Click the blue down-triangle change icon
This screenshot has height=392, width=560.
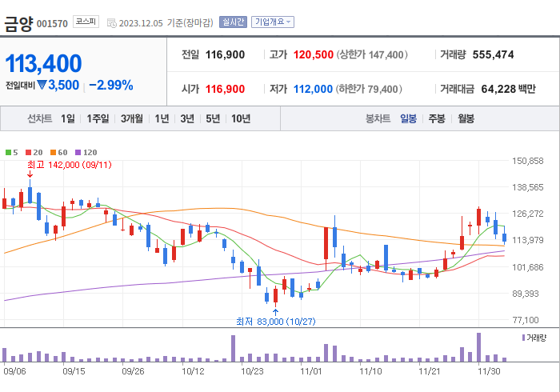[x=42, y=85]
